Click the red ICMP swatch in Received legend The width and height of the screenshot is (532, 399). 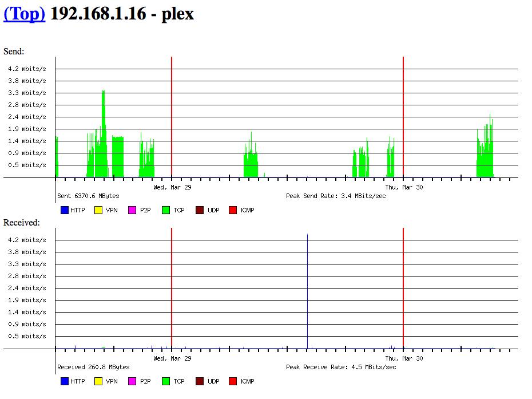coord(233,381)
